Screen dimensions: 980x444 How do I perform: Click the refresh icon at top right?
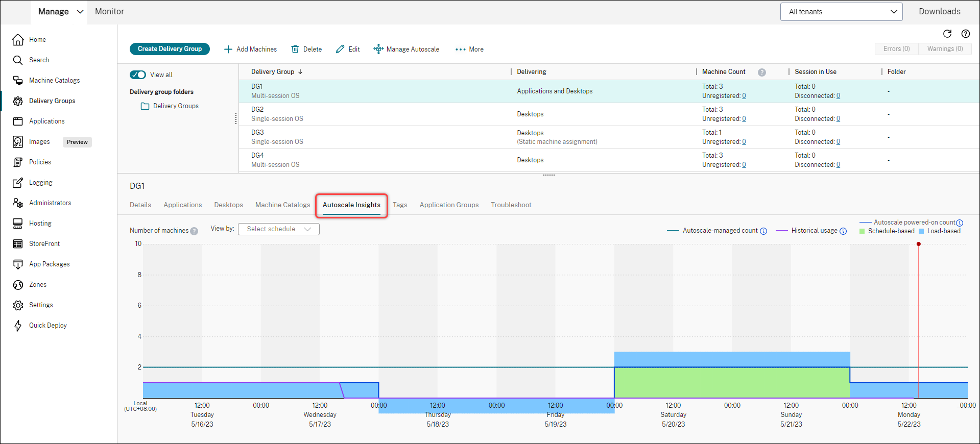point(947,34)
